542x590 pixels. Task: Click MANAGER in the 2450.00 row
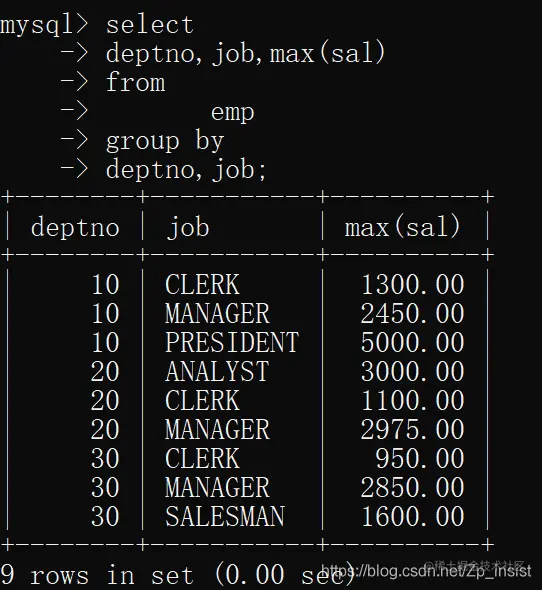[x=217, y=313]
